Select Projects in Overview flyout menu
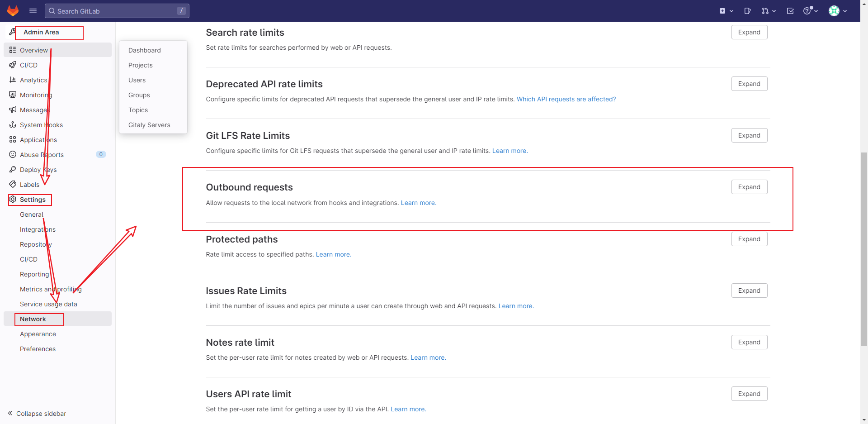This screenshot has height=424, width=868. 141,65
